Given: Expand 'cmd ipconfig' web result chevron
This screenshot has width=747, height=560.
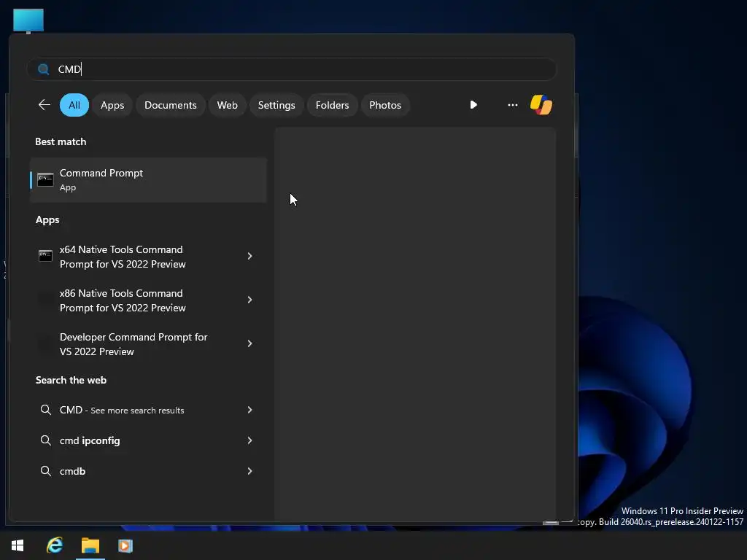Looking at the screenshot, I should 249,440.
